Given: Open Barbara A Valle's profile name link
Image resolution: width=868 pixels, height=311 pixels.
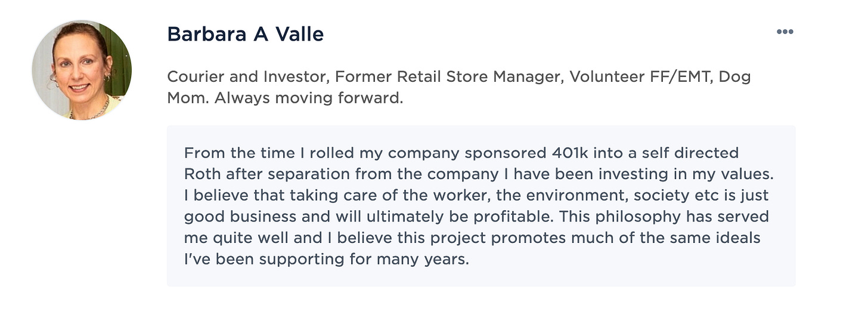Looking at the screenshot, I should [245, 34].
